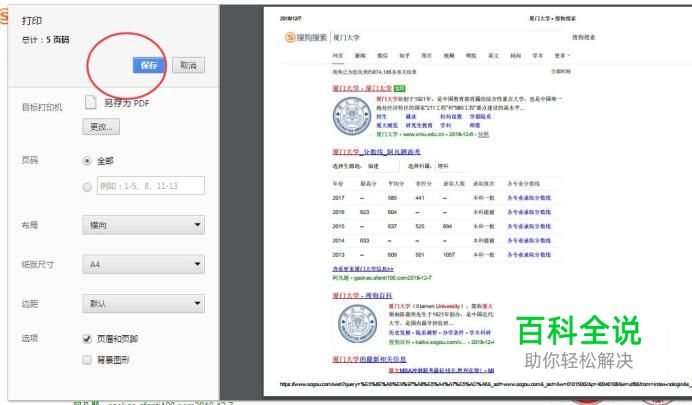Open the 厦门大学_分数线 result link
Image resolution: width=692 pixels, height=405 pixels.
(x=376, y=152)
